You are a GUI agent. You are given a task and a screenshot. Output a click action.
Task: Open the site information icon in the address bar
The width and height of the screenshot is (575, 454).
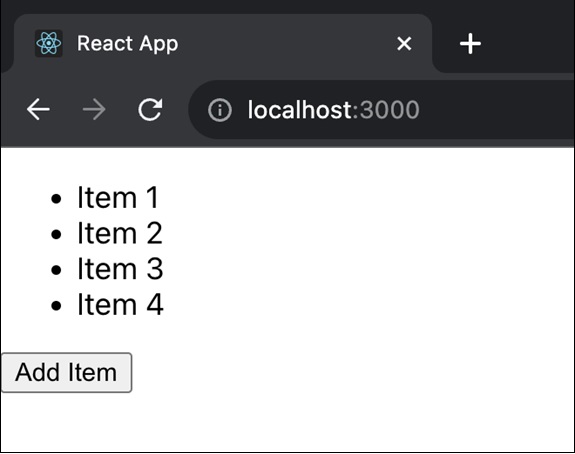tap(220, 110)
